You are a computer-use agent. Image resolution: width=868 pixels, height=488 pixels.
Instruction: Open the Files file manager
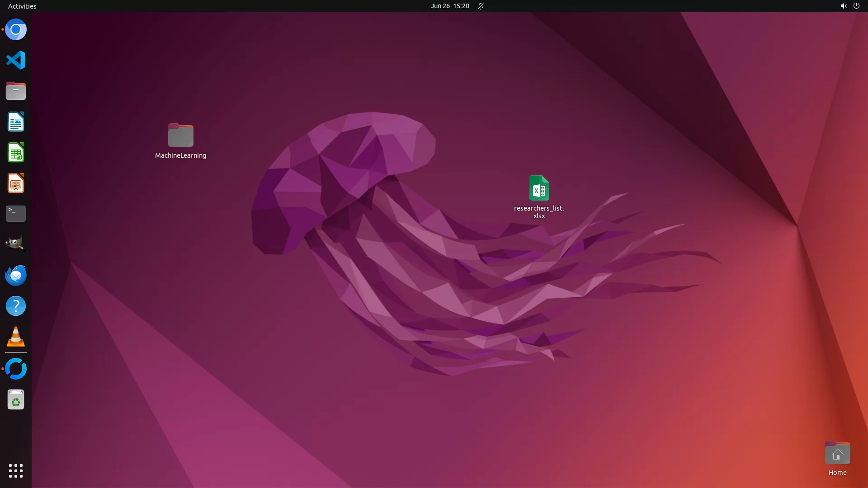pos(16,91)
